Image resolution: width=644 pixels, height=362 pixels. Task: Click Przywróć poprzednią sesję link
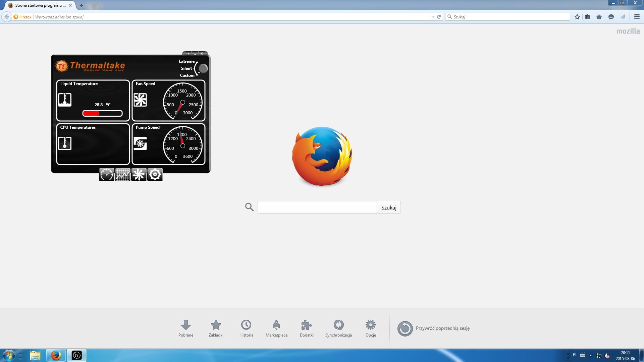coord(442,328)
